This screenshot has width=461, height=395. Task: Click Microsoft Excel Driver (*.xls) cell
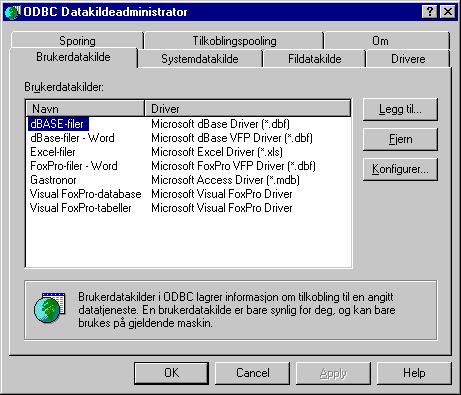tap(217, 152)
